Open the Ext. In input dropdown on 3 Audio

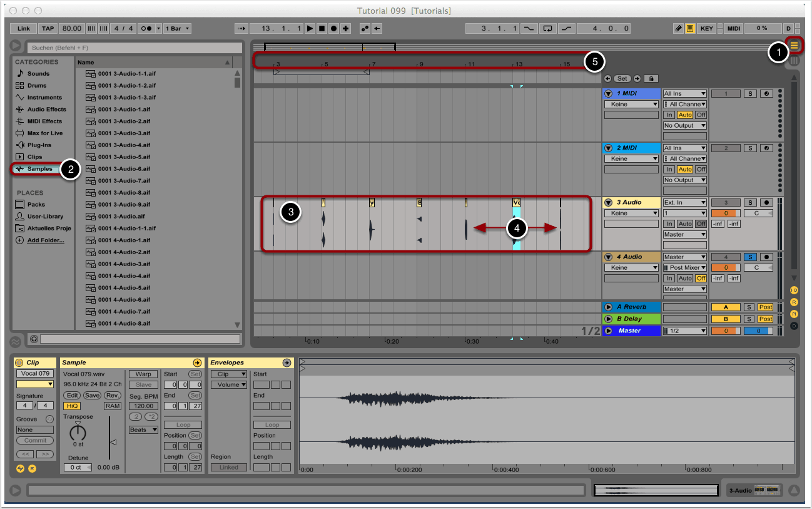pyautogui.click(x=685, y=203)
